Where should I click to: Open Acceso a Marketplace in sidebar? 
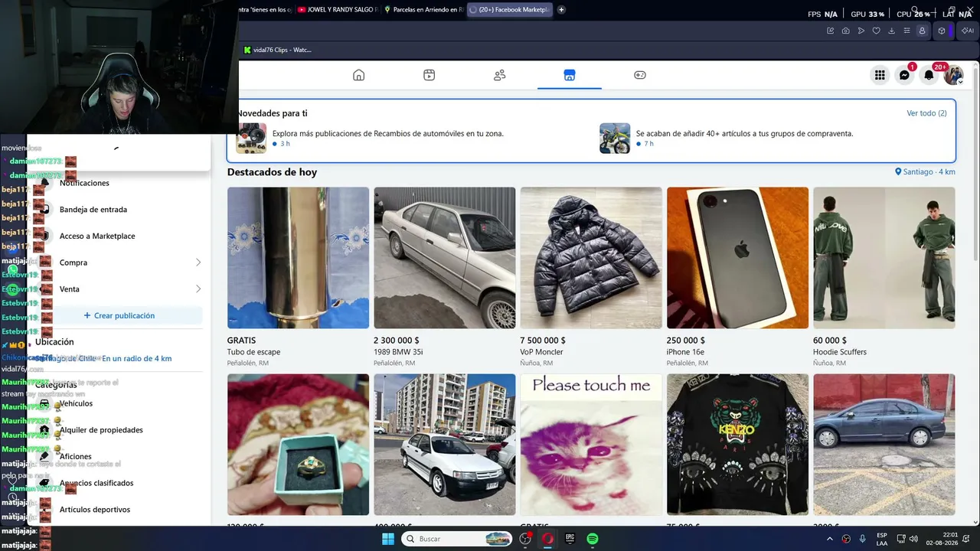click(x=119, y=236)
